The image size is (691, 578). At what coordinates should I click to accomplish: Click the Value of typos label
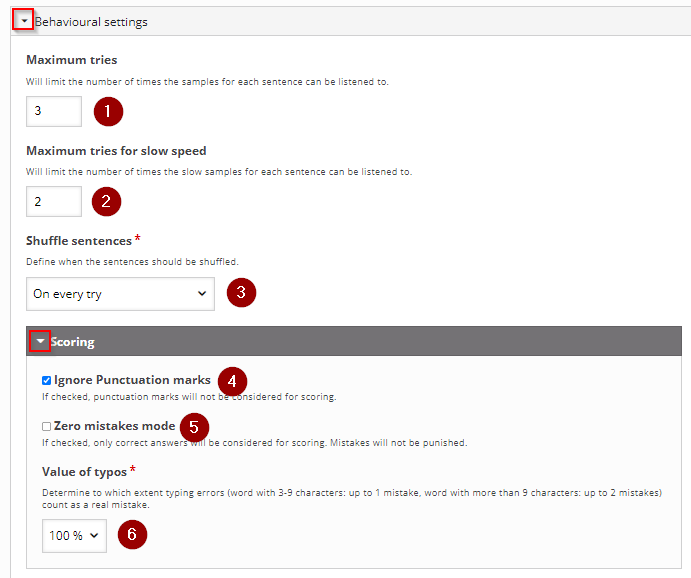pos(84,472)
